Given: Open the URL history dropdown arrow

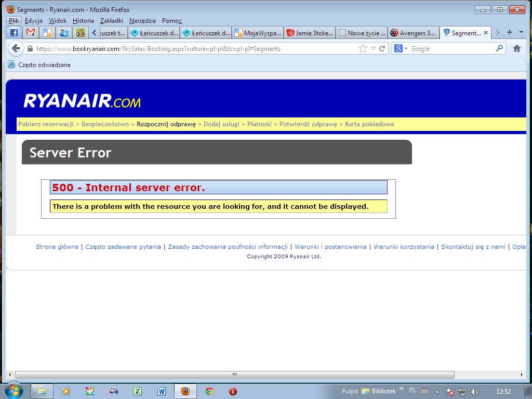Looking at the screenshot, I should tap(373, 48).
